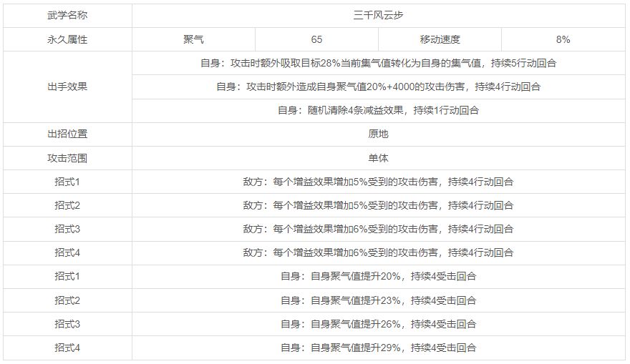The height and width of the screenshot is (364, 630).
Task: Click the 永久属性 row label
Action: [x=67, y=39]
